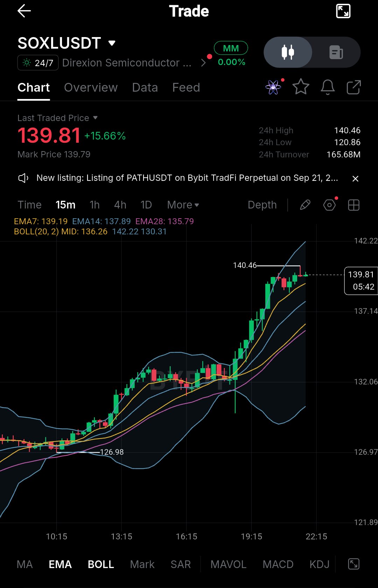Viewport: 378px width, 588px height.
Task: Select the Chart tab
Action: (x=34, y=87)
